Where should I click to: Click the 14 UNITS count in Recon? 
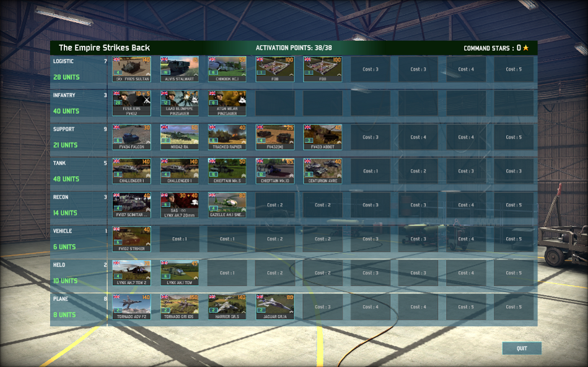click(x=65, y=213)
